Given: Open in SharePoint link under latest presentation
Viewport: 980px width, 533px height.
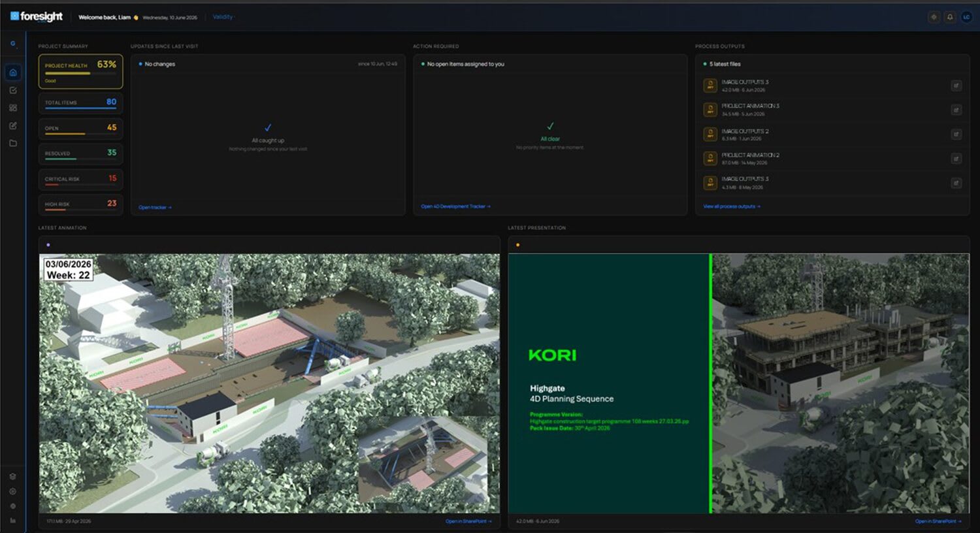Looking at the screenshot, I should pyautogui.click(x=938, y=521).
